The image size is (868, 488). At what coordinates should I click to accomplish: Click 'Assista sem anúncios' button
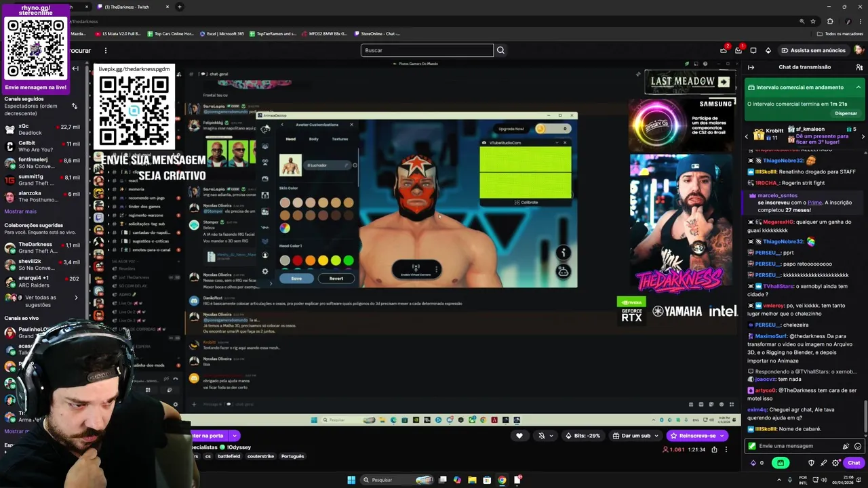[813, 50]
